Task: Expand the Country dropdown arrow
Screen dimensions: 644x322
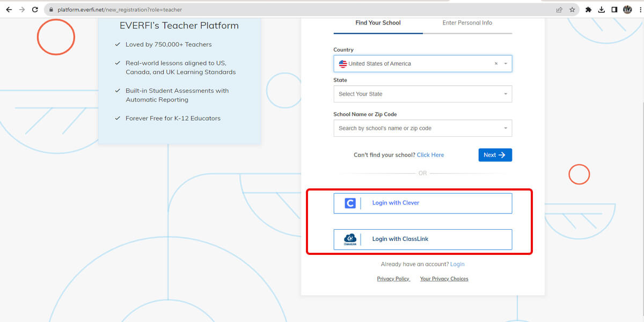Action: point(506,64)
